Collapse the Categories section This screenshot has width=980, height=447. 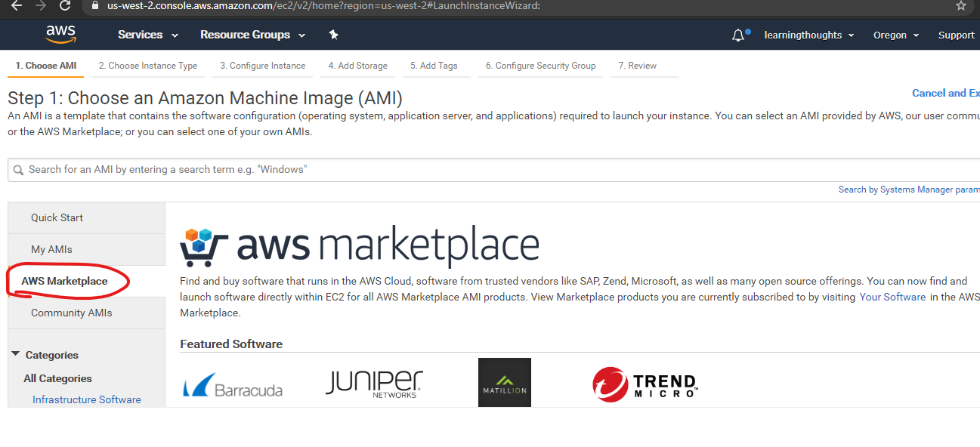15,354
